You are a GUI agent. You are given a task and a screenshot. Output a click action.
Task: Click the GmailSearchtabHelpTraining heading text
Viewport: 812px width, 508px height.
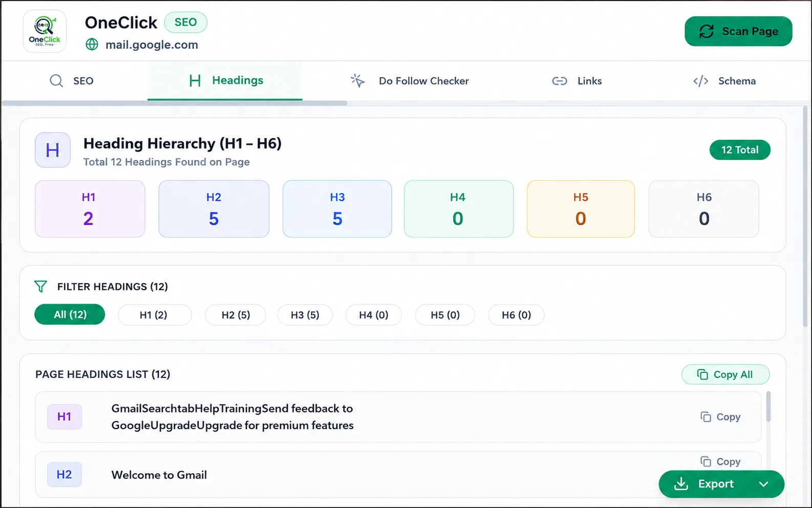pyautogui.click(x=232, y=417)
